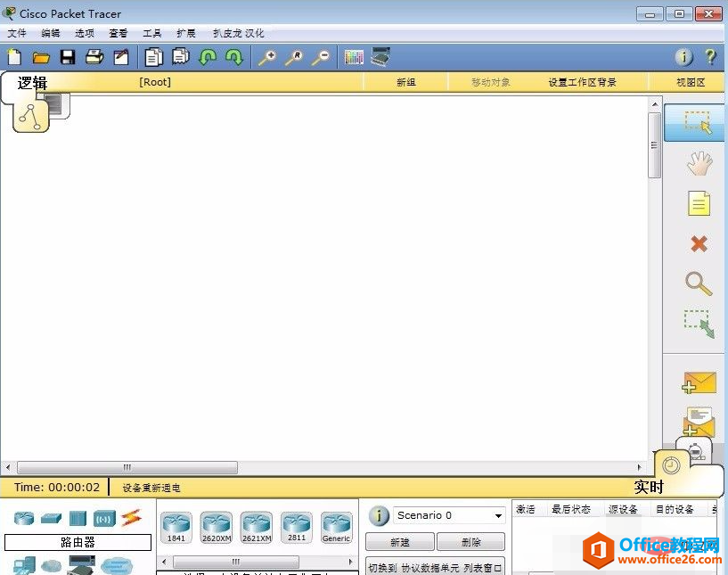The image size is (728, 575).
Task: Open the Activity Wizard icon
Action: [121, 57]
